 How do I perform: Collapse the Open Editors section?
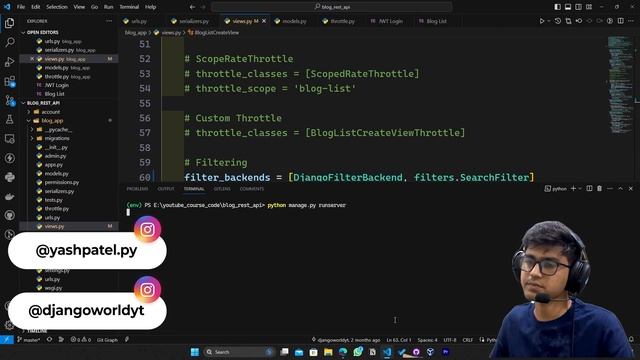(42, 32)
